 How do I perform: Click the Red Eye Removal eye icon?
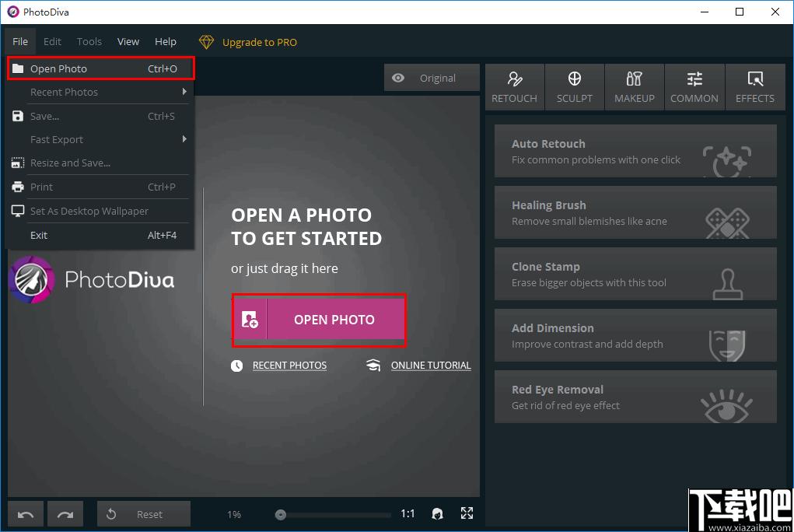[x=726, y=406]
